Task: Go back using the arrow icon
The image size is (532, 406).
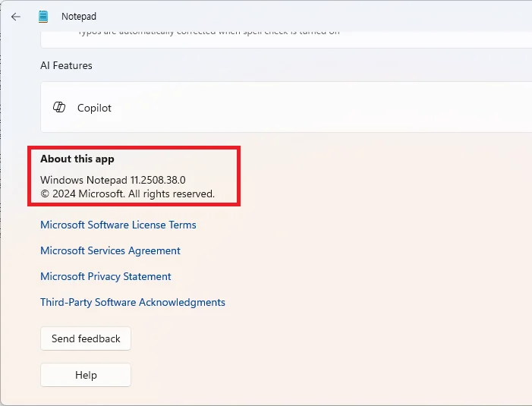Action: pos(16,17)
